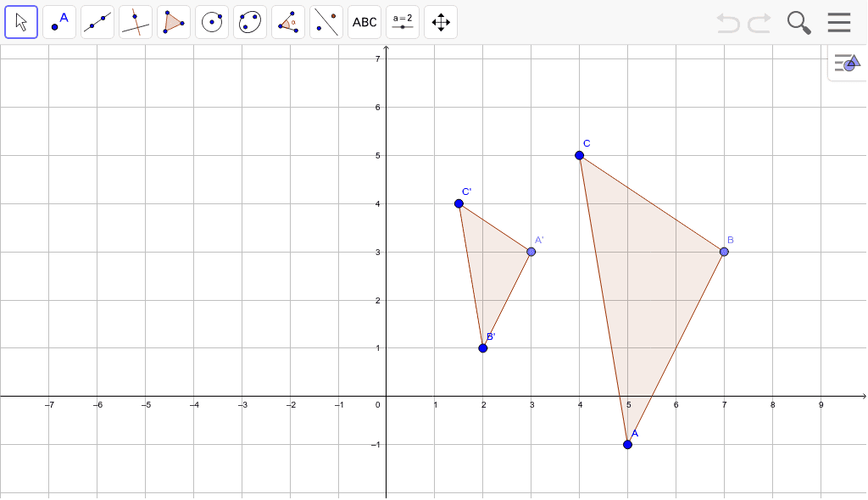Select the Reflect about Line tool
This screenshot has width=868, height=500.
click(x=326, y=22)
